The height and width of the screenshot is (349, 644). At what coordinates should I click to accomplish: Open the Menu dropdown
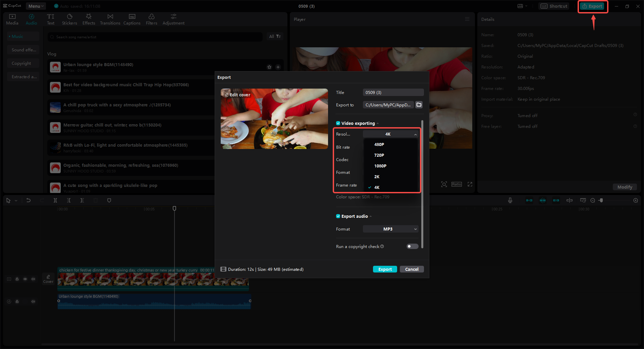pyautogui.click(x=36, y=6)
